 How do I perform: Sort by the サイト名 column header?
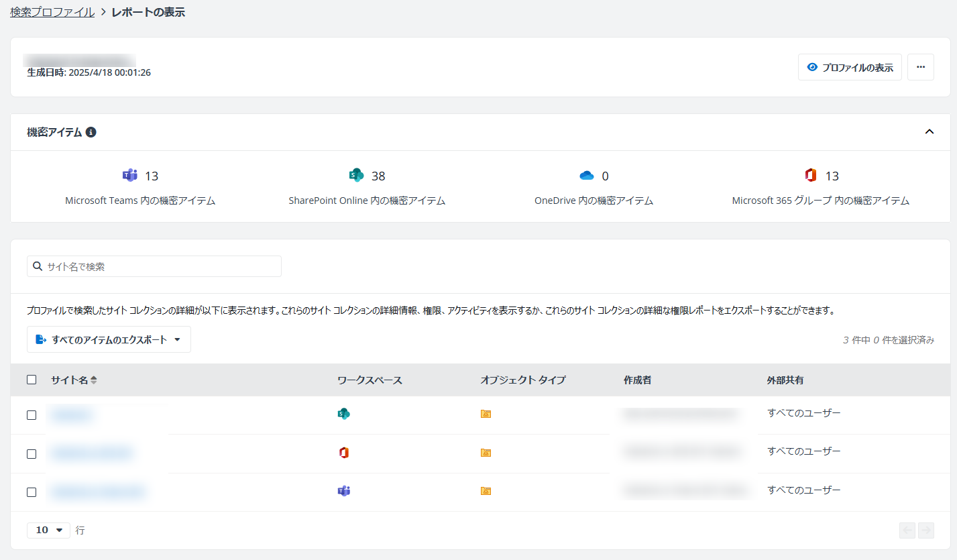(x=74, y=380)
